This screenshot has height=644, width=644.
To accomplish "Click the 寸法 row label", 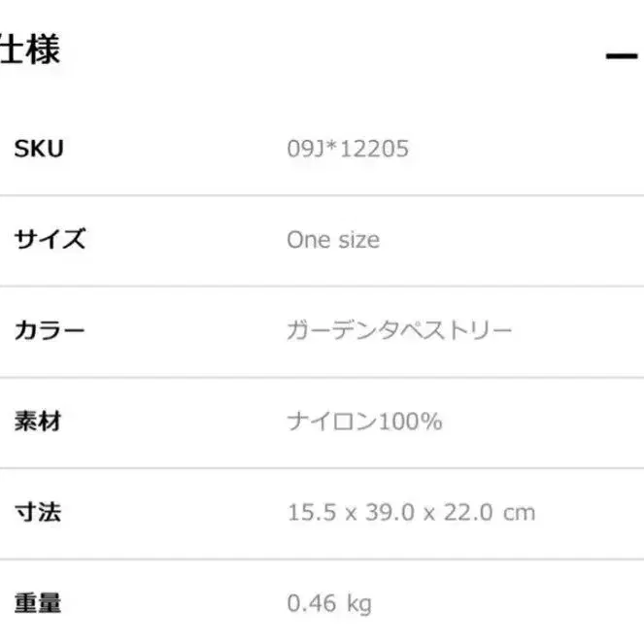I will pyautogui.click(x=38, y=512).
